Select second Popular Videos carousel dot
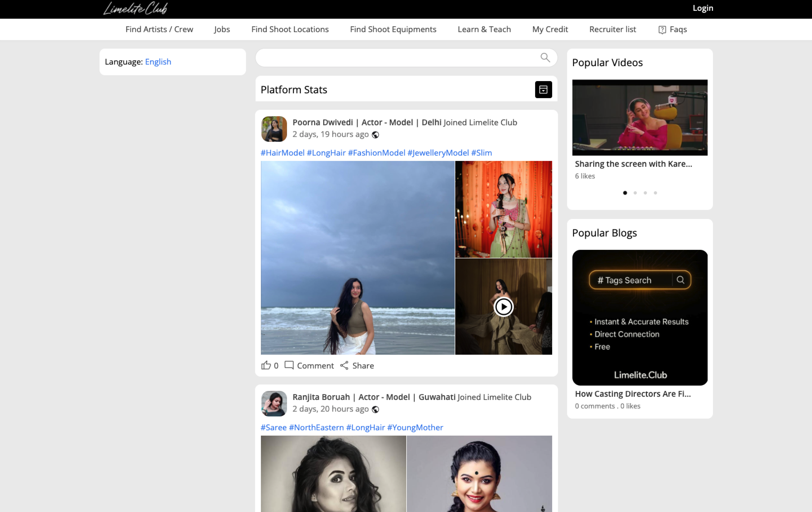This screenshot has height=512, width=812. tap(635, 193)
